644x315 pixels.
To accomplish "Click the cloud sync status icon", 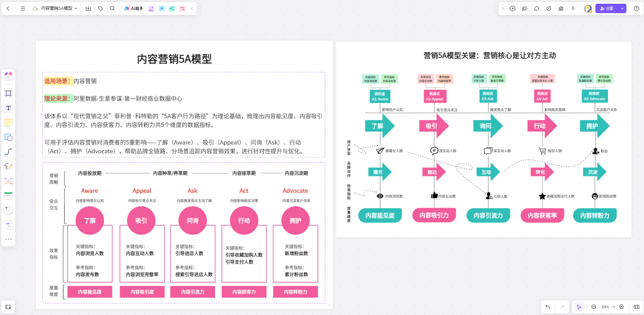I will [x=35, y=8].
